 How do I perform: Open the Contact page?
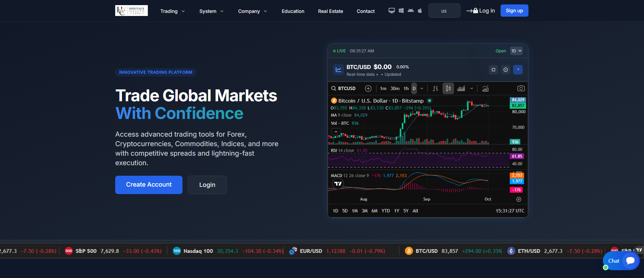366,11
